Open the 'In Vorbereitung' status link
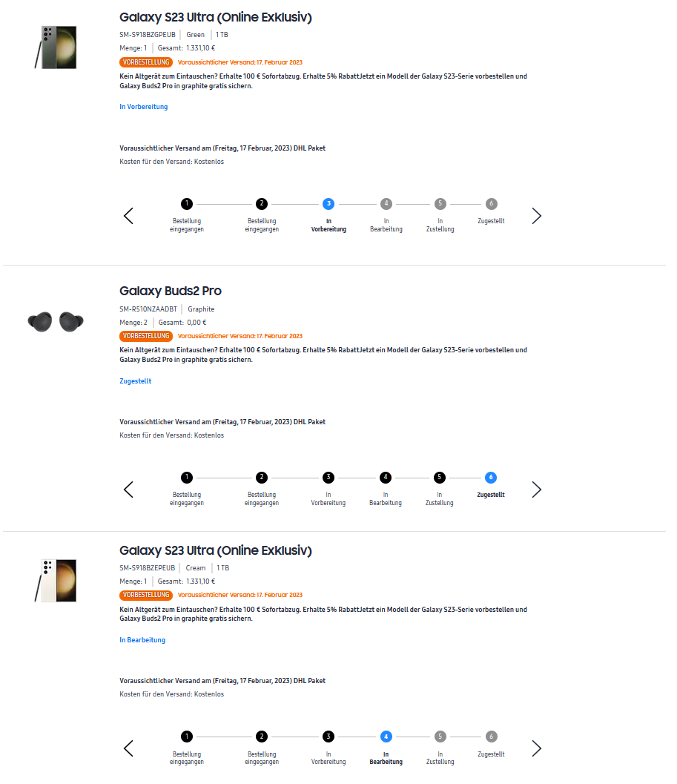Screen dimensions: 677x784 [x=144, y=107]
